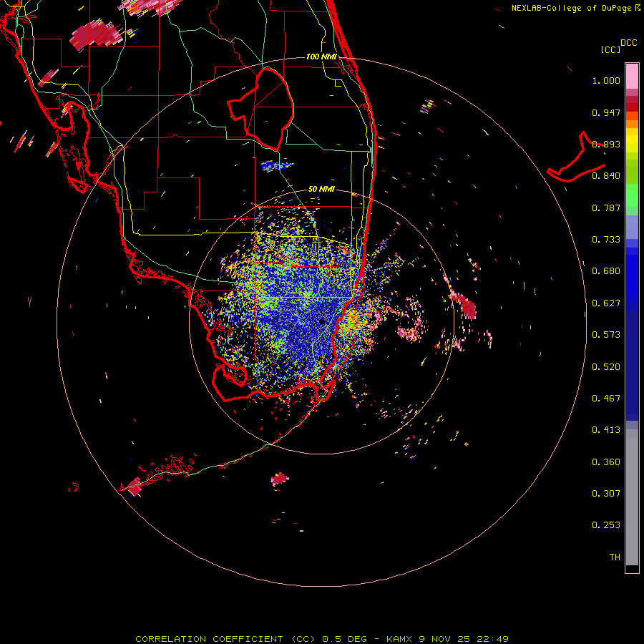Select the 0.520 scale value
Image resolution: width=644 pixels, height=644 pixels.
tap(606, 367)
